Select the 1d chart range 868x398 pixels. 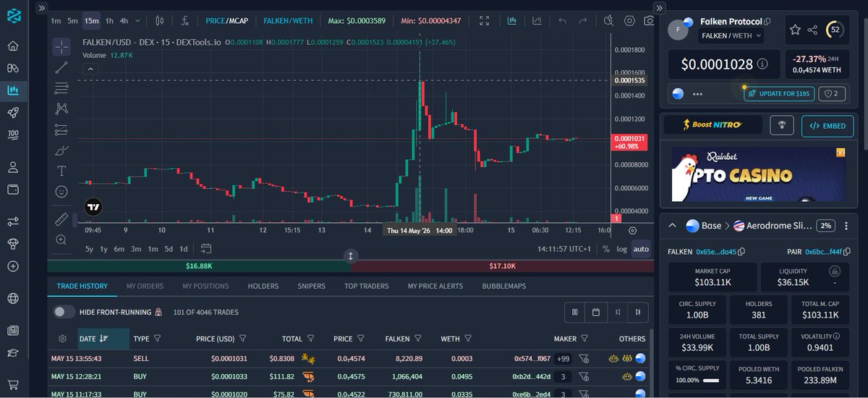pos(184,249)
